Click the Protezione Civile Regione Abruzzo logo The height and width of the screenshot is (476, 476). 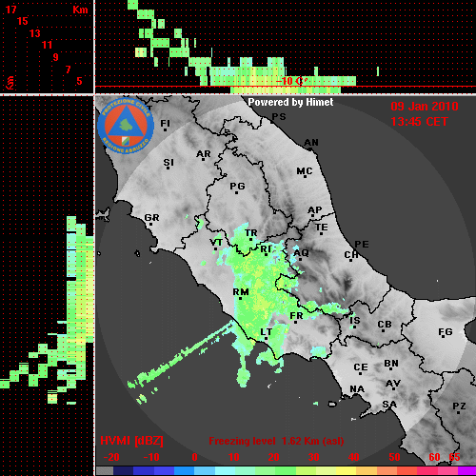(126, 126)
